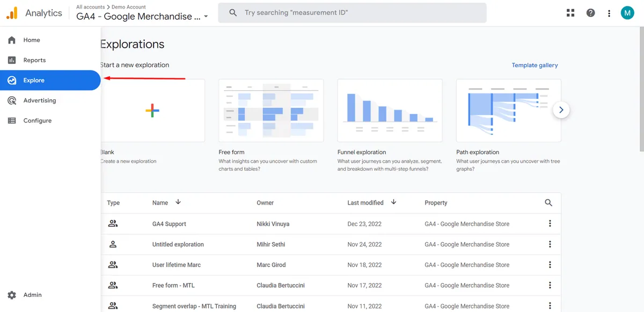Viewport: 644px width, 312px height.
Task: Click the Home house icon in sidebar
Action: [12, 40]
